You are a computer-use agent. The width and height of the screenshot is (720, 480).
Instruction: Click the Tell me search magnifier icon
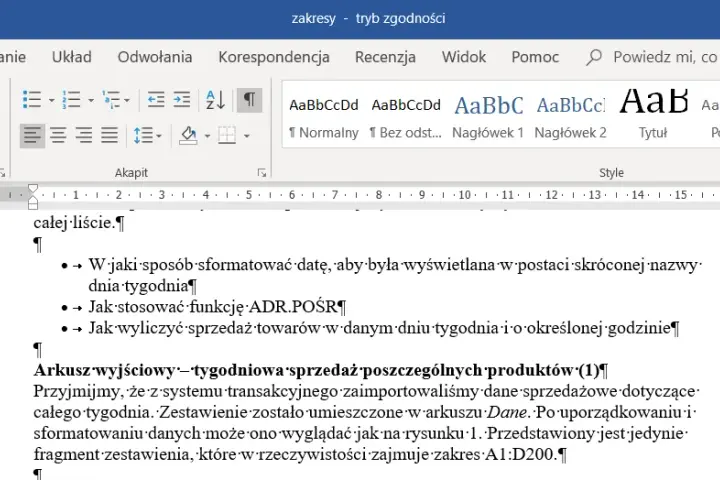coord(594,57)
